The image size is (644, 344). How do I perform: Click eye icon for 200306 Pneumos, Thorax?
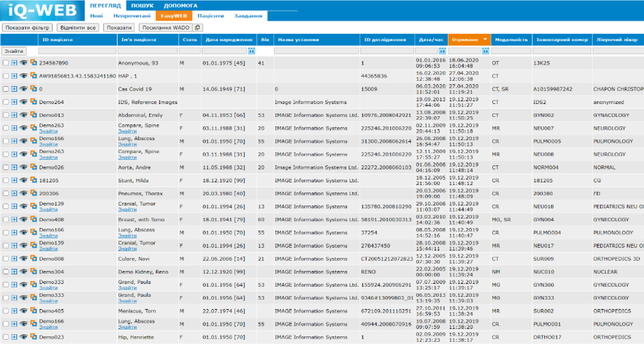pyautogui.click(x=24, y=193)
